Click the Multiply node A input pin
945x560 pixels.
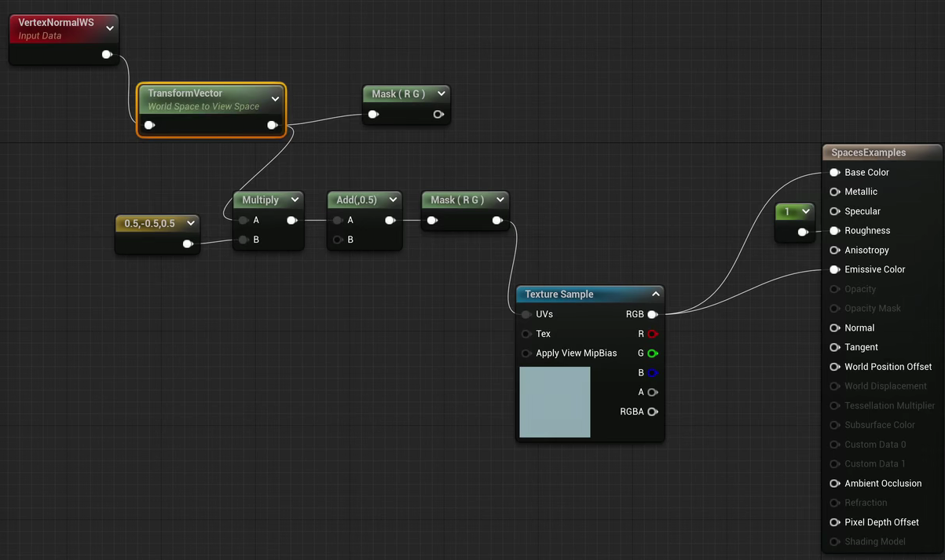click(x=244, y=221)
